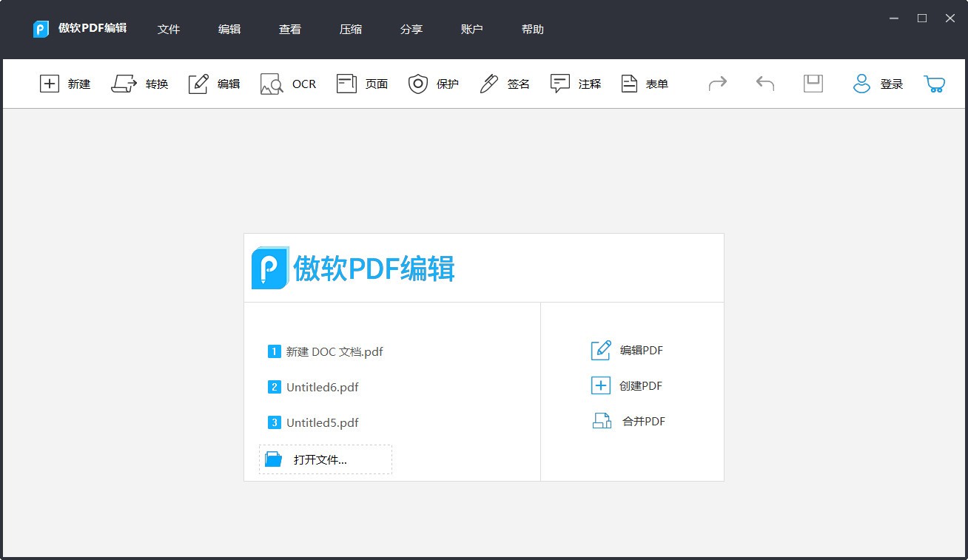Click the blue folder icon for 打开文件
Viewport: 968px width, 560px height.
274,459
